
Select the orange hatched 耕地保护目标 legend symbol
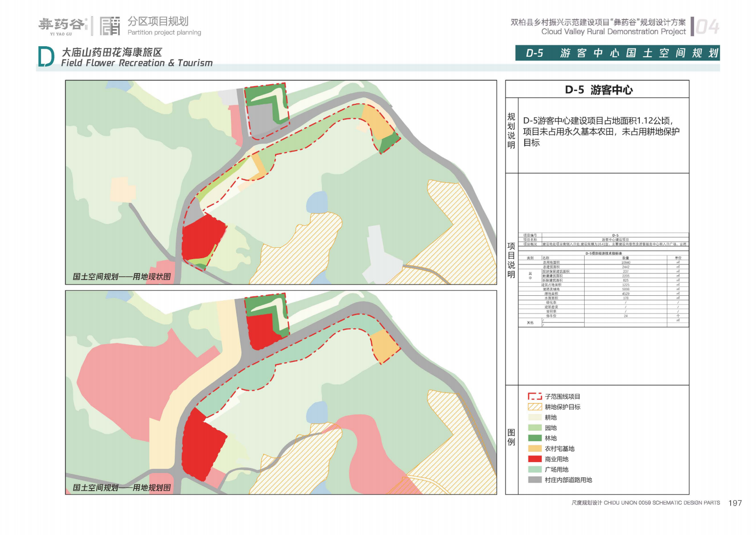point(535,407)
